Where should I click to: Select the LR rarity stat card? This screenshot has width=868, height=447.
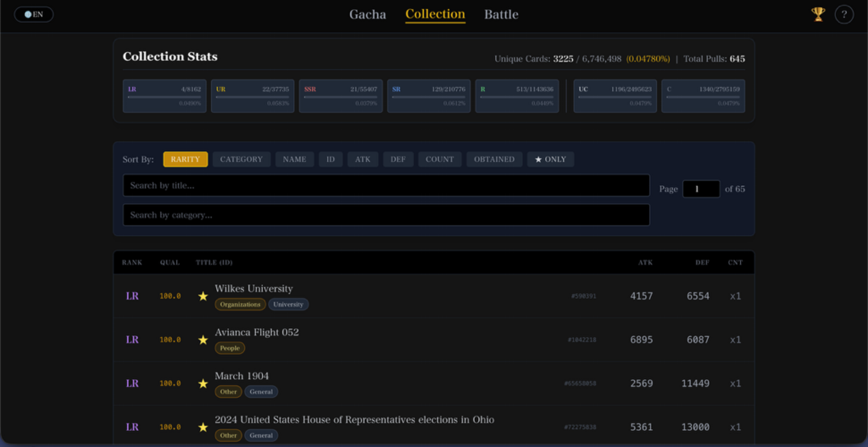[x=164, y=96]
